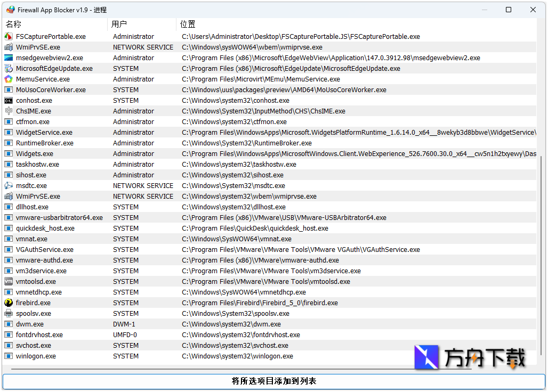Click path C:\Windows\system32\dwm.exe

[231, 324]
